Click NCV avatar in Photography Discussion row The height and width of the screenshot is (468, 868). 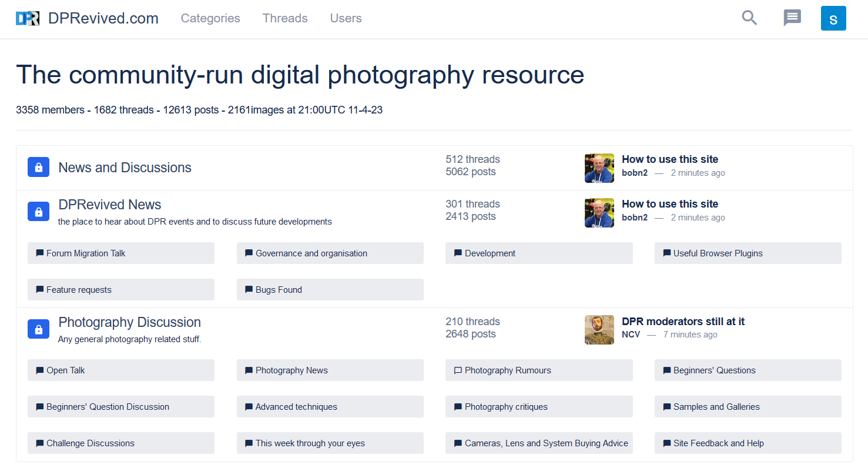coord(599,330)
